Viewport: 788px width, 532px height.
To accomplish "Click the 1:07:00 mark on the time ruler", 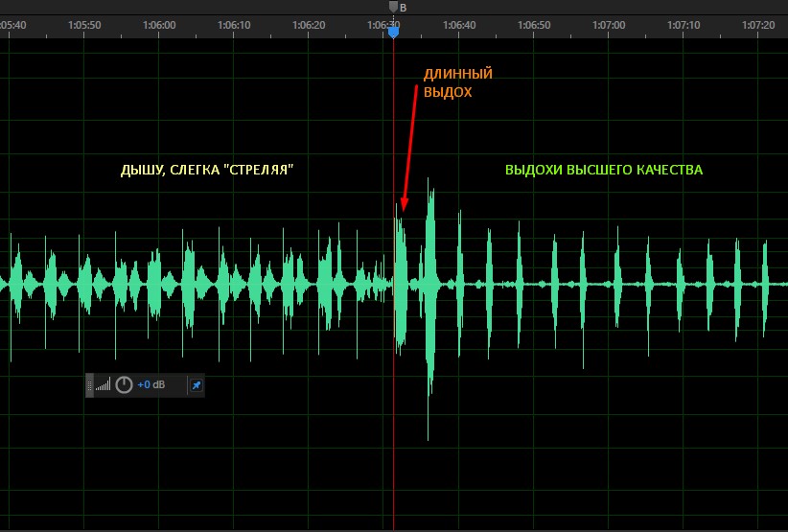I will [x=609, y=25].
